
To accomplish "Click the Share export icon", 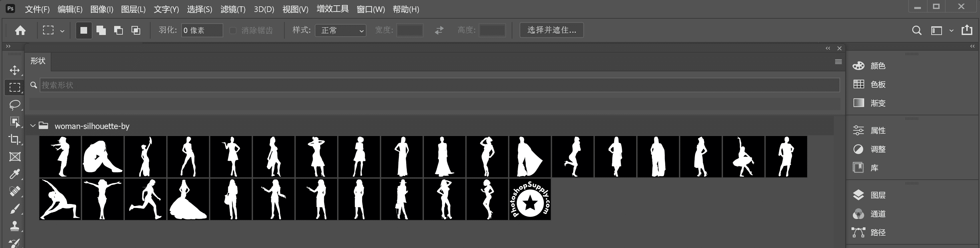I will [x=967, y=30].
